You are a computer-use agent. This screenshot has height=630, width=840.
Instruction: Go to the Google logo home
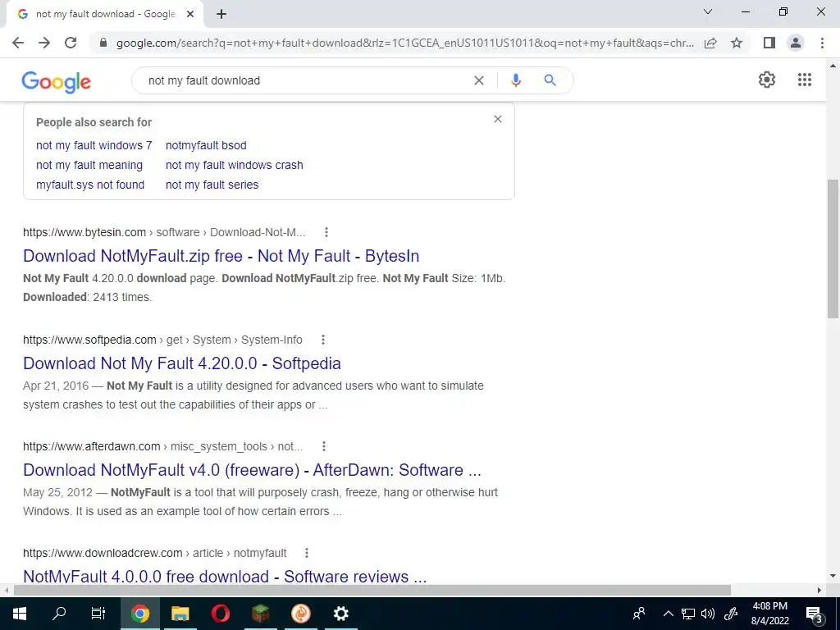click(x=57, y=82)
